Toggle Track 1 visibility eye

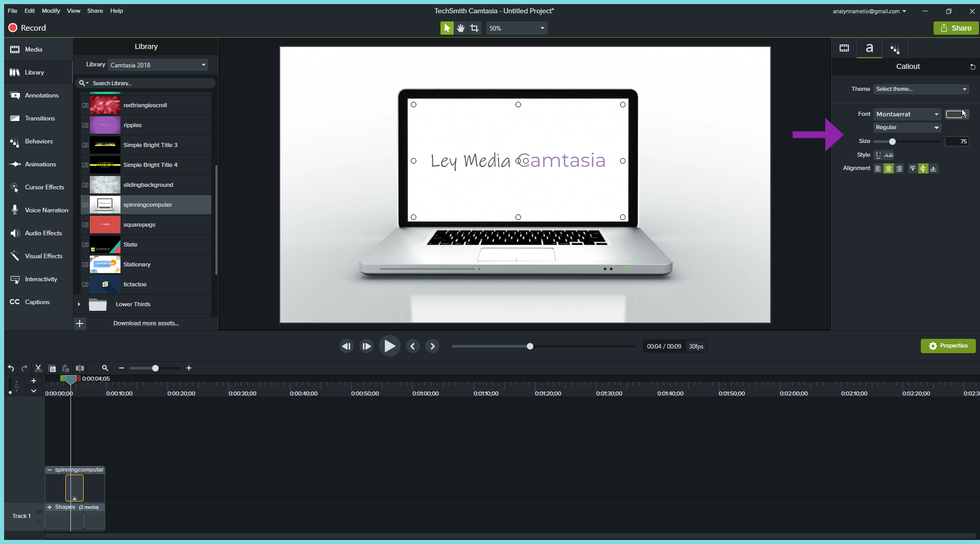(x=39, y=511)
